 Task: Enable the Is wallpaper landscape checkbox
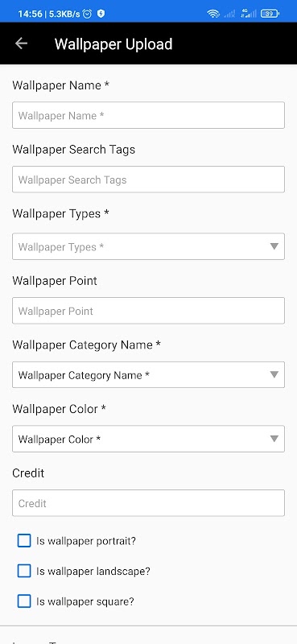point(24,571)
